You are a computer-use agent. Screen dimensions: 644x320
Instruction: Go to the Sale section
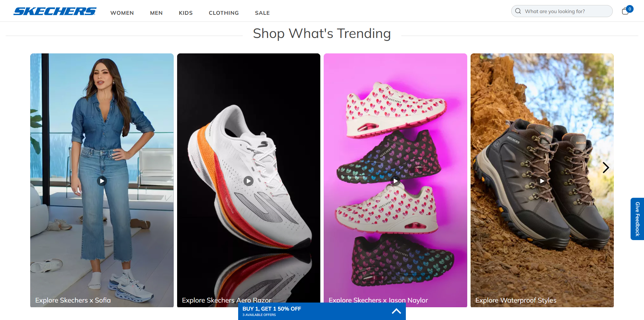[x=262, y=13]
